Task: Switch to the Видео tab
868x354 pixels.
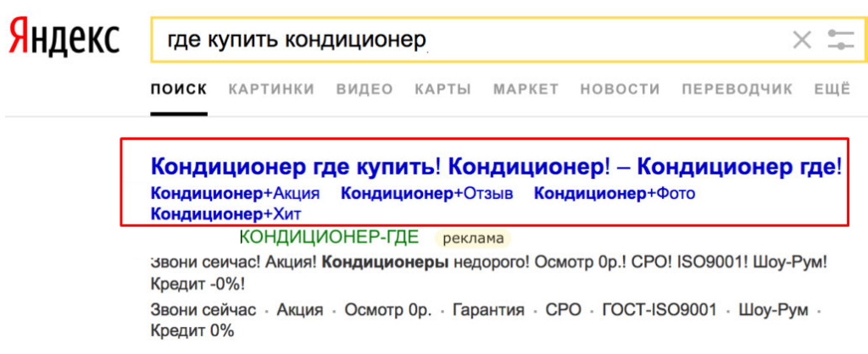Action: tap(364, 89)
